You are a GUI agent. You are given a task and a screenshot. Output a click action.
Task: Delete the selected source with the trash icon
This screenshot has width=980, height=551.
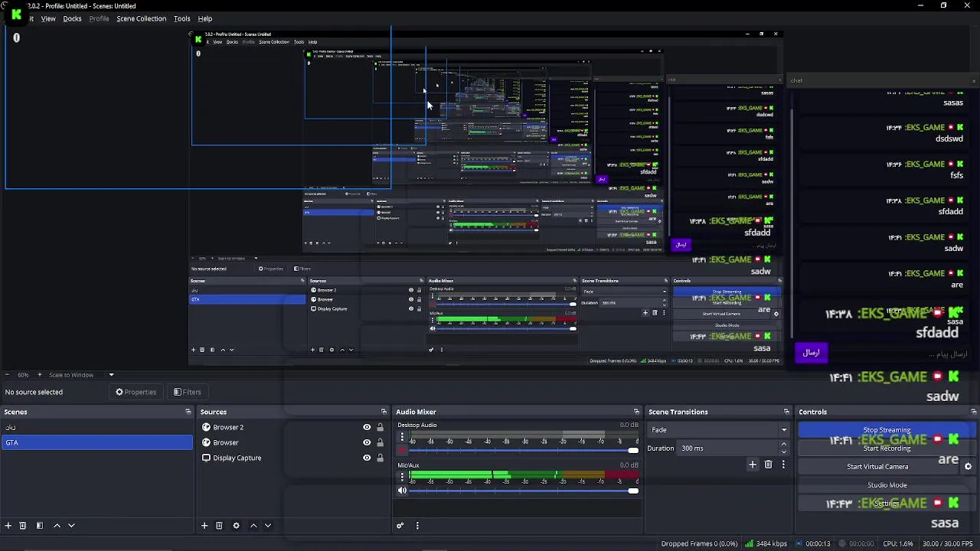point(219,526)
